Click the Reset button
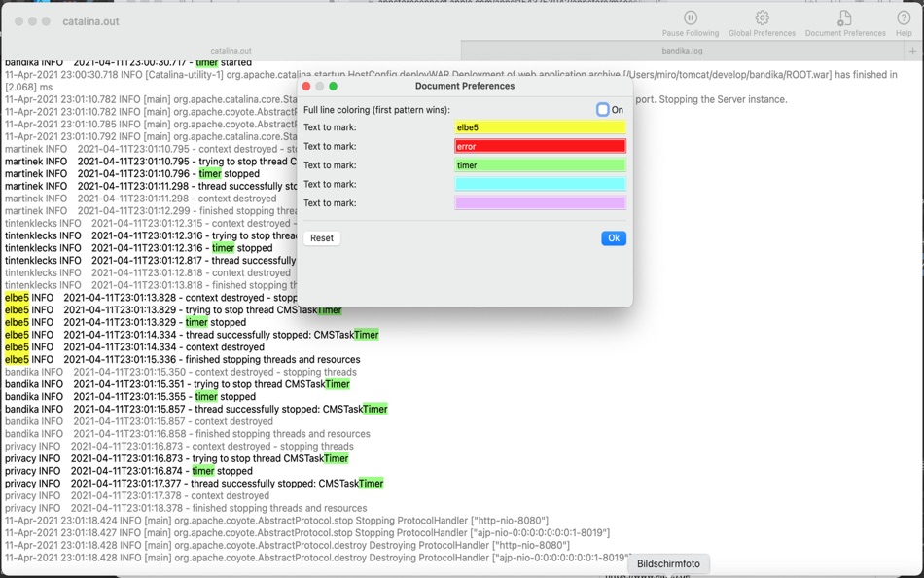924x578 pixels. tap(322, 237)
